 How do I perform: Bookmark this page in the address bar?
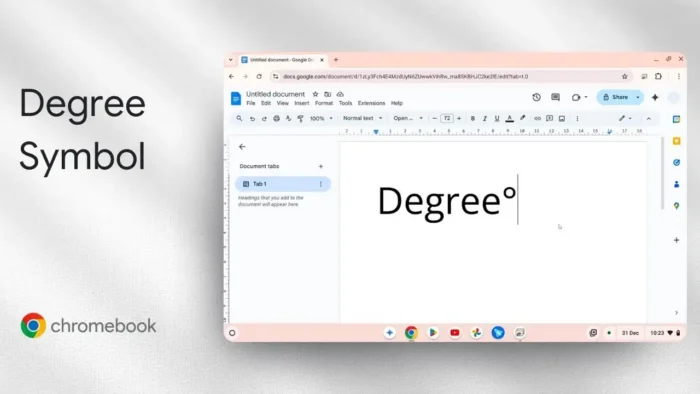pyautogui.click(x=625, y=77)
